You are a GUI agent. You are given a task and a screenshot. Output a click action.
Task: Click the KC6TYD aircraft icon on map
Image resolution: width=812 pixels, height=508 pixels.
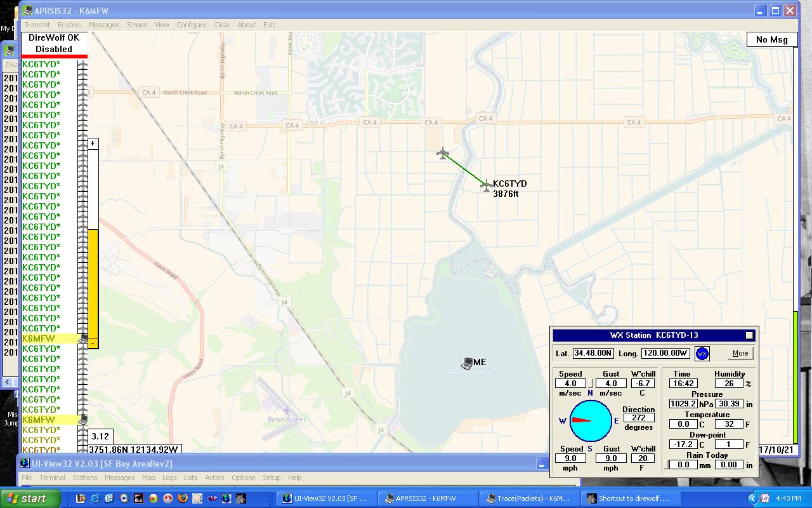[487, 185]
